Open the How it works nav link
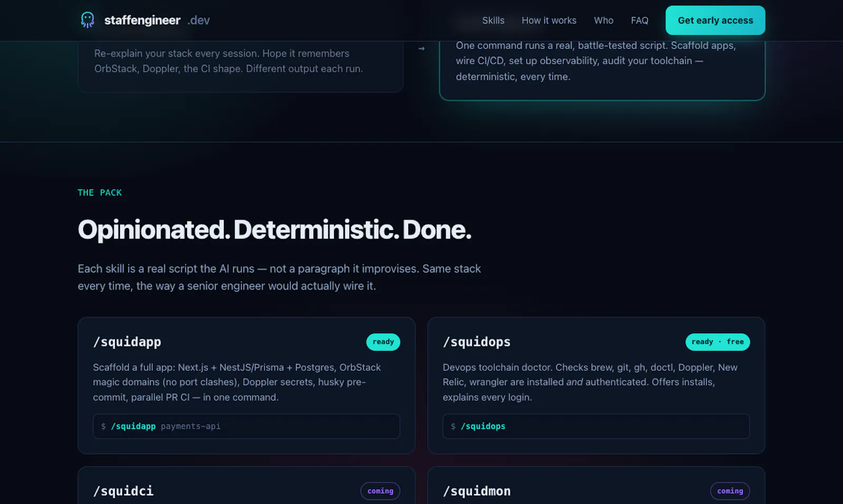 tap(549, 21)
